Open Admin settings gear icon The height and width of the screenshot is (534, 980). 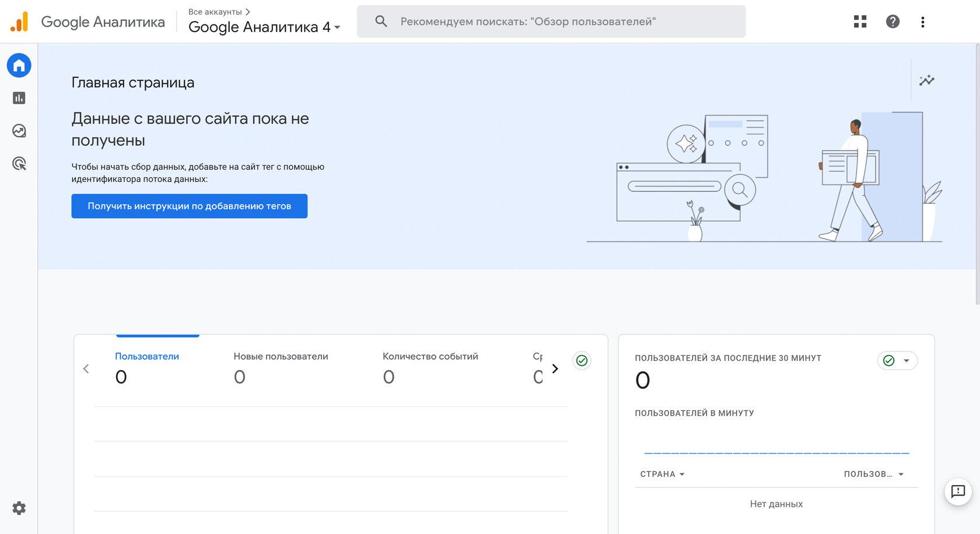click(19, 508)
